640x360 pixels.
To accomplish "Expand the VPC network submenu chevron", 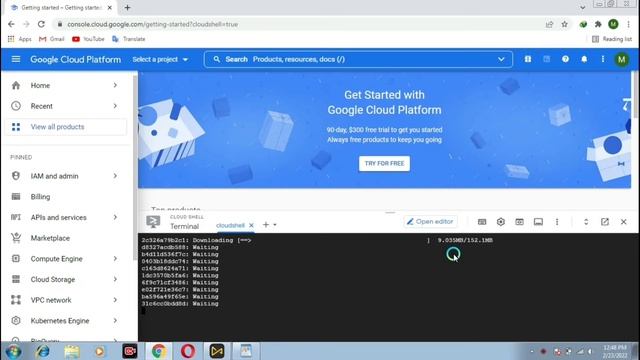I will click(x=115, y=300).
